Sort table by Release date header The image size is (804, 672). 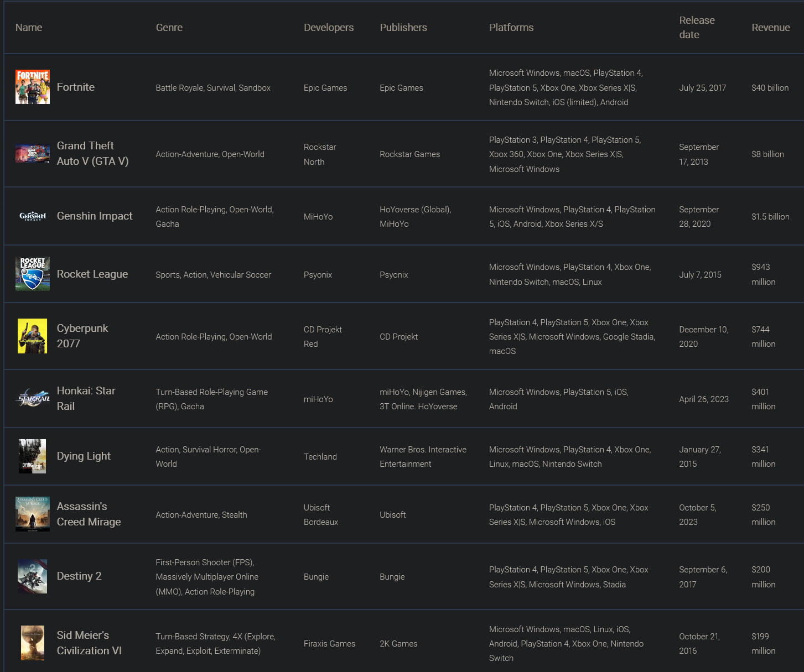point(697,28)
